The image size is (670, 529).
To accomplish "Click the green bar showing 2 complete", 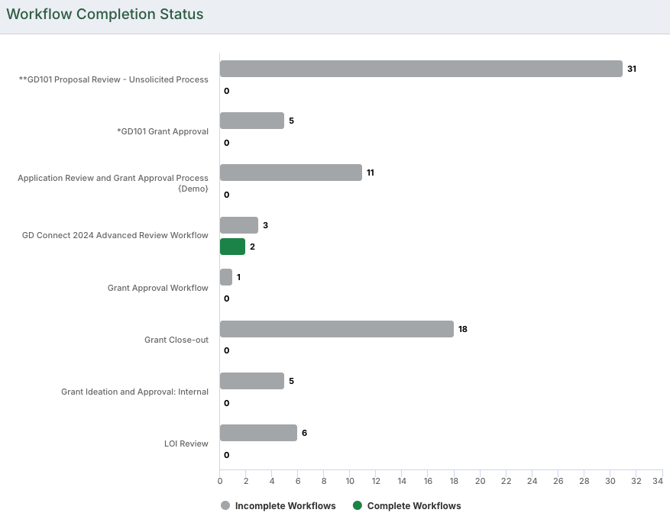I will [x=232, y=247].
